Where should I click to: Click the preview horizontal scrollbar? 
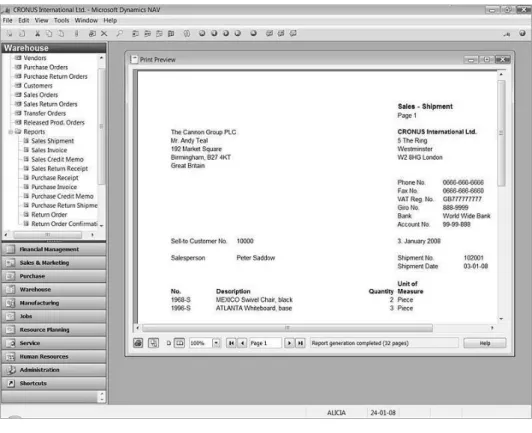click(287, 328)
